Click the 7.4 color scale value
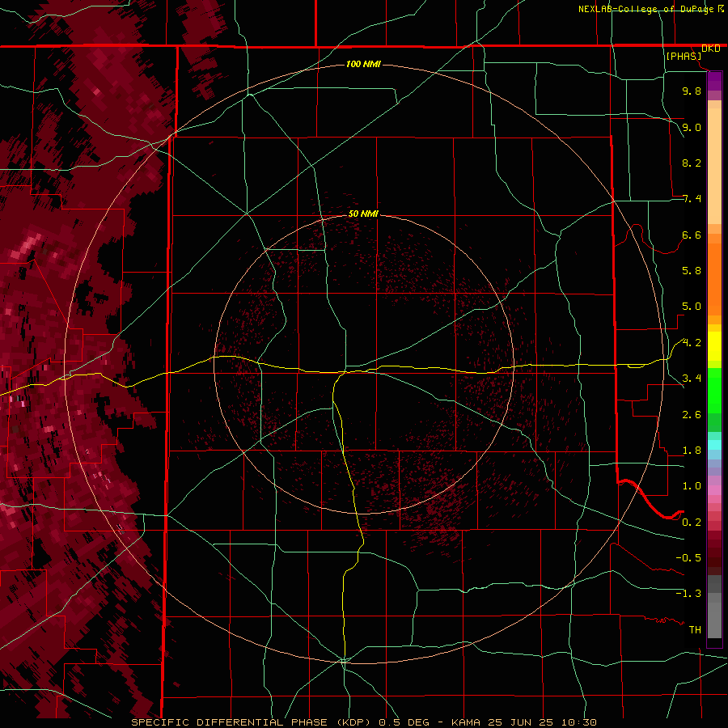The width and height of the screenshot is (728, 728). [692, 199]
